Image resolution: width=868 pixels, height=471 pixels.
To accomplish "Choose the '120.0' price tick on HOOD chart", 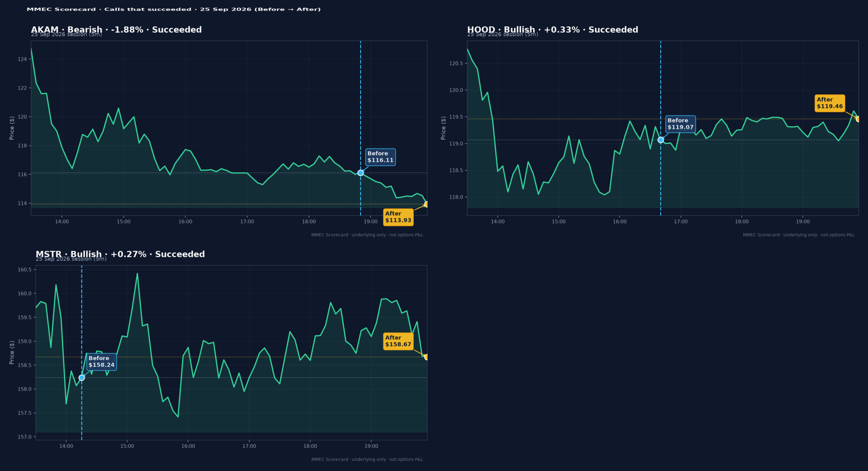I will [456, 91].
